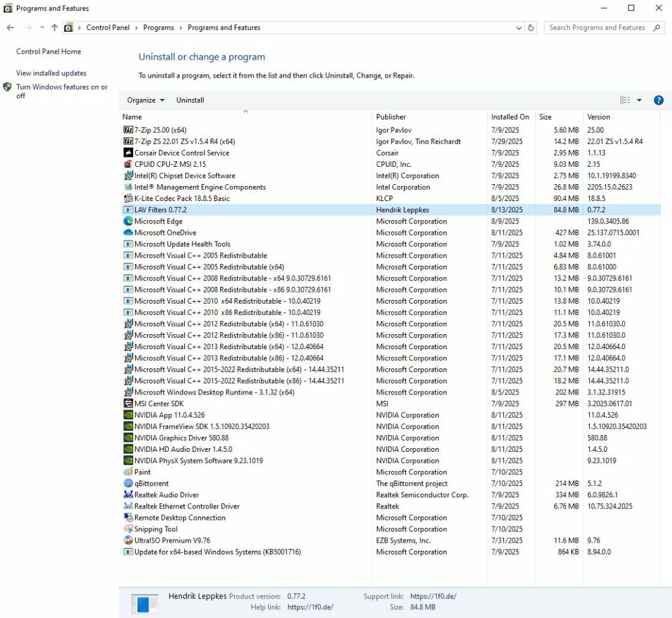Select 7-Zip ZS 22.01 ZS v1.5.4 R4 row
The width and height of the screenshot is (672, 618).
390,141
